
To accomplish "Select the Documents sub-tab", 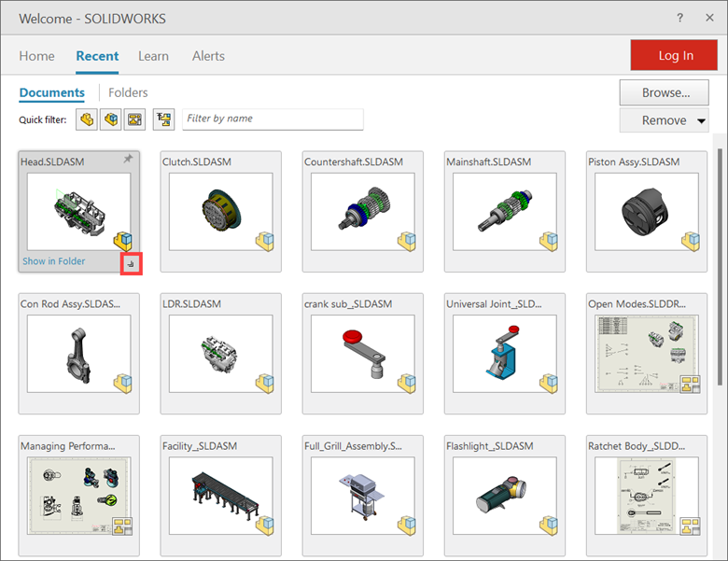I will tap(52, 93).
